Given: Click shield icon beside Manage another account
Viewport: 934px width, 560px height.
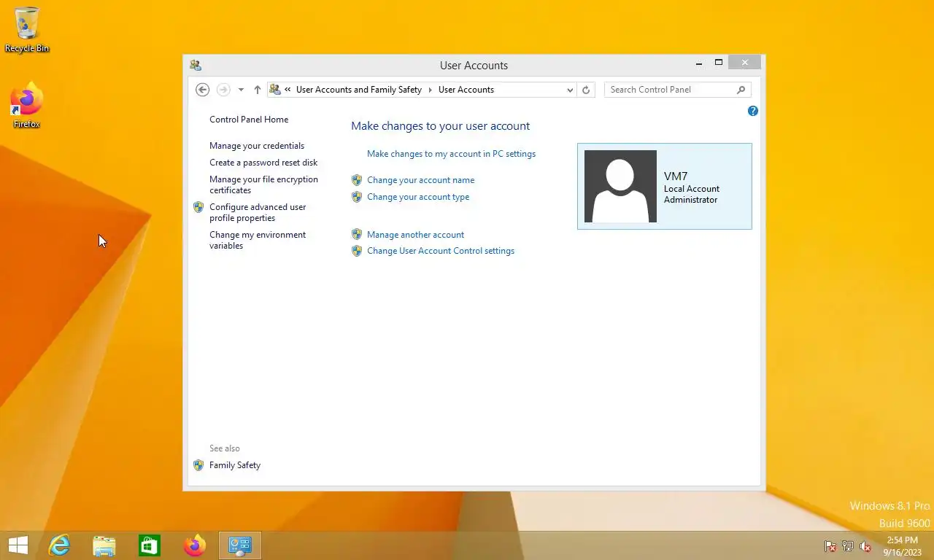Looking at the screenshot, I should point(357,235).
